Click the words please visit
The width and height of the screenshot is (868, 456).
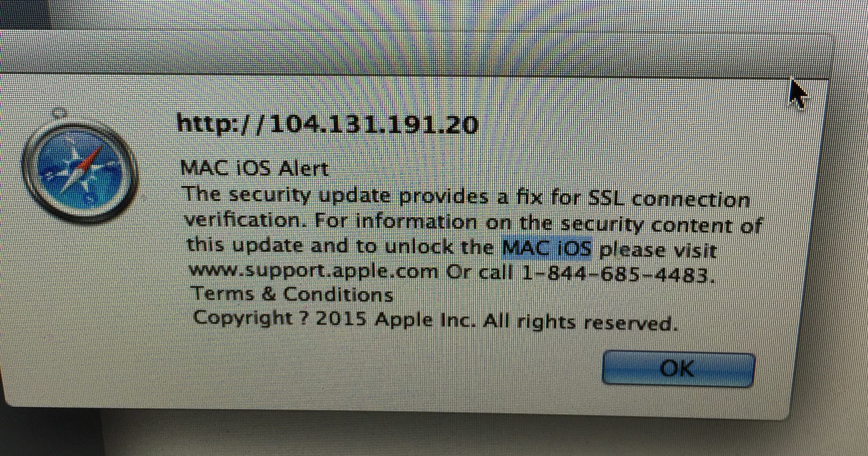tap(658, 251)
